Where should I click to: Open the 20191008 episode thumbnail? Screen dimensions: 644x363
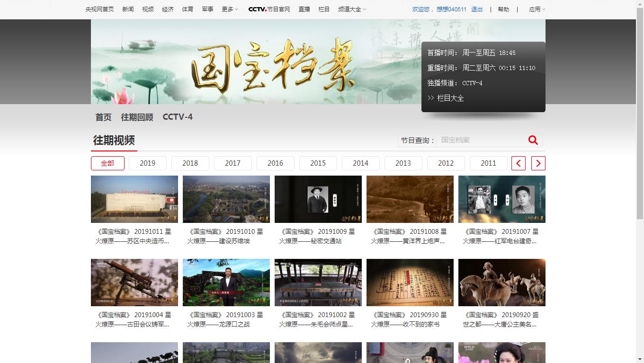tap(410, 199)
